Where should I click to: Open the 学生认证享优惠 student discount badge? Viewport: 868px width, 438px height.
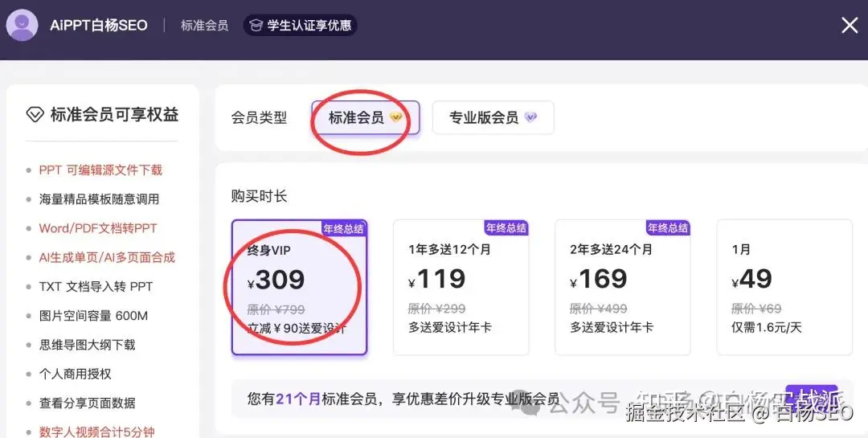click(300, 25)
